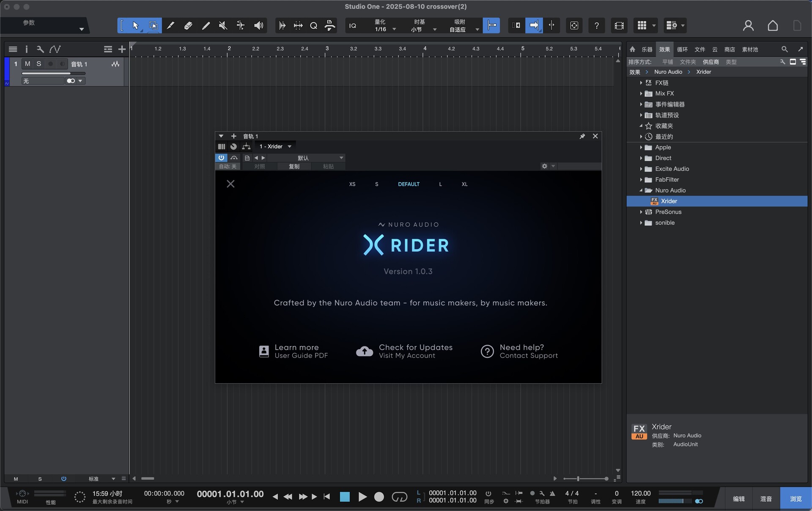Expand the PreSonus vendor folder

[x=641, y=212]
